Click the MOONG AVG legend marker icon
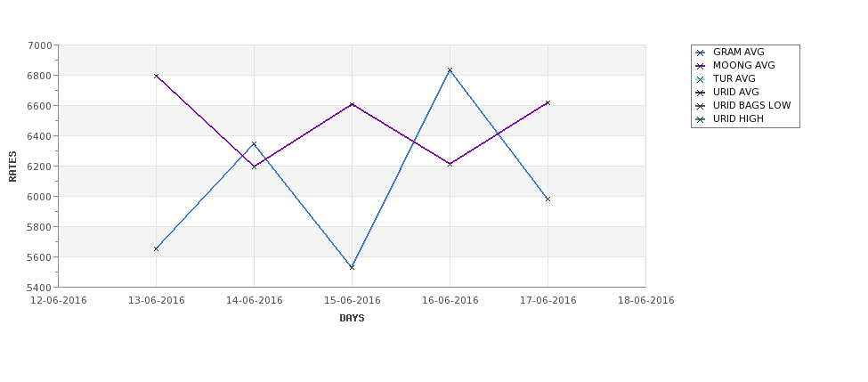Screen dimensions: 868x382 tap(701, 67)
